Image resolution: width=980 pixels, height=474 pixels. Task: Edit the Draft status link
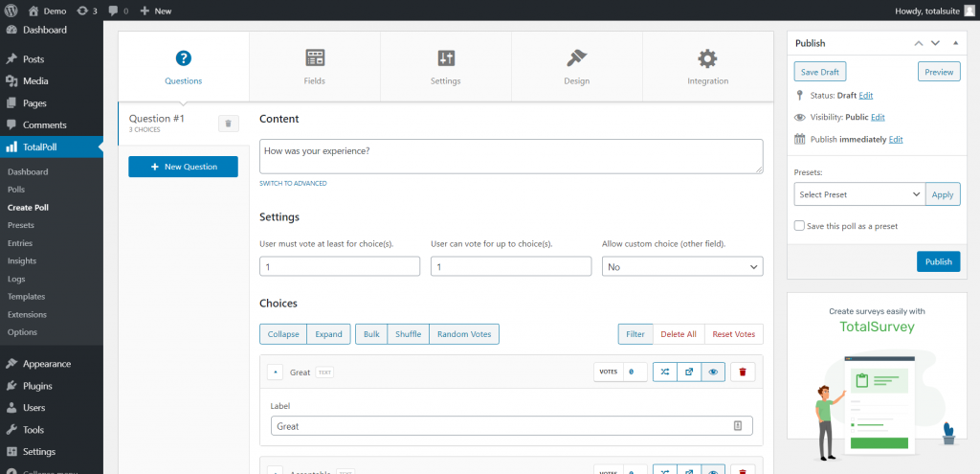click(x=865, y=96)
